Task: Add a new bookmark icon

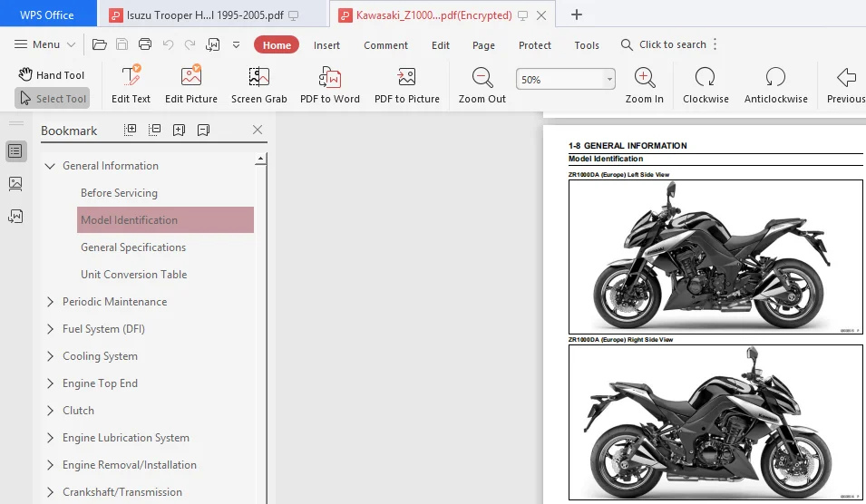Action: tap(179, 130)
